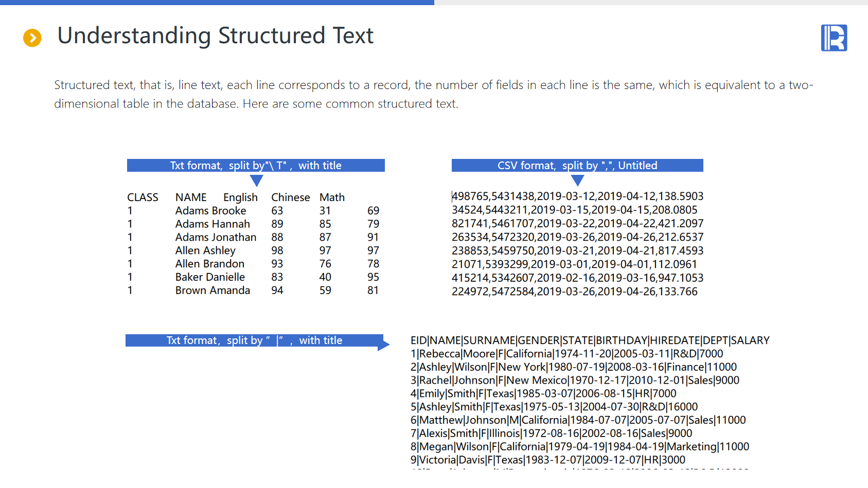Select the Rebecca Moore record line
Image resolution: width=868 pixels, height=488 pixels.
[x=566, y=354]
